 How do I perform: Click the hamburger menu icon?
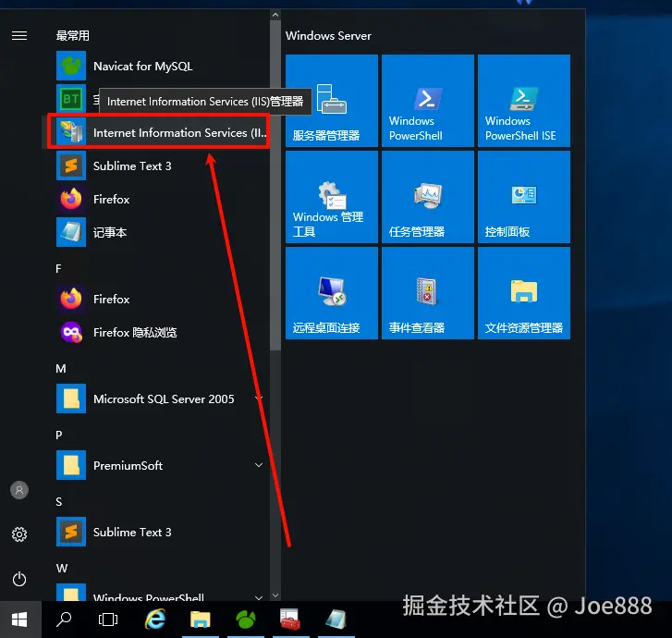coord(19,35)
